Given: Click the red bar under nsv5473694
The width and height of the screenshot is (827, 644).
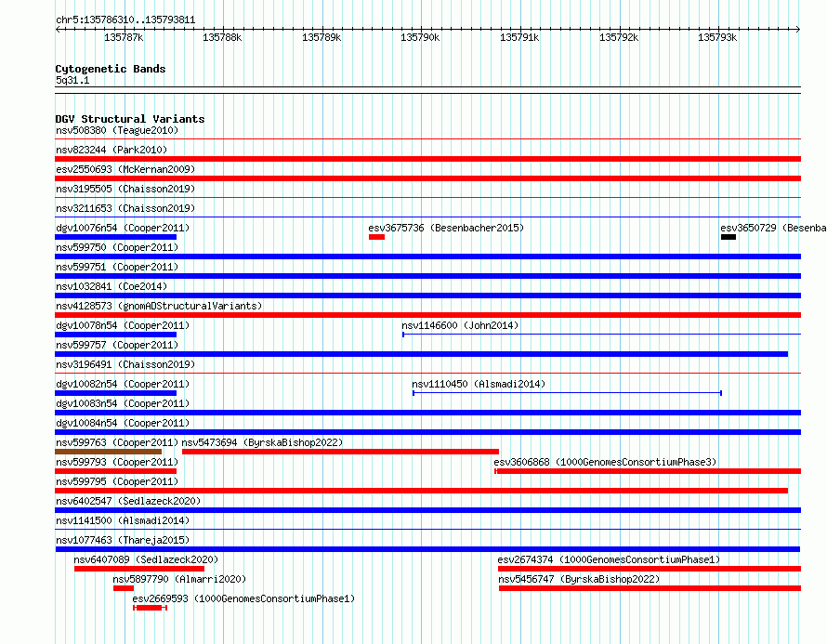Looking at the screenshot, I should pyautogui.click(x=340, y=452).
